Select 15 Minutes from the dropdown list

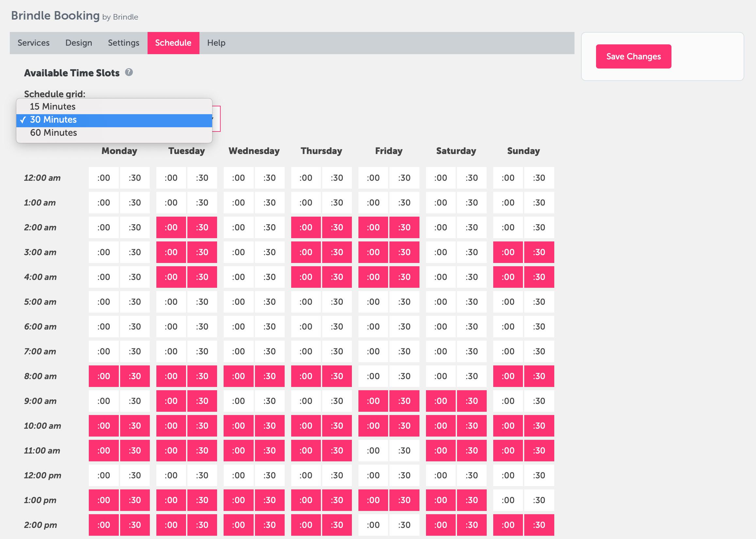point(53,107)
